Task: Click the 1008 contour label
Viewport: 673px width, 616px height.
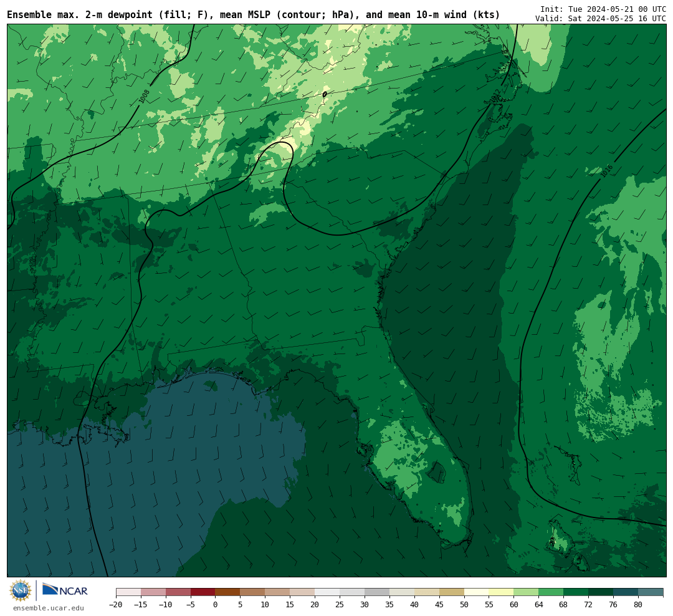Action: [x=145, y=96]
